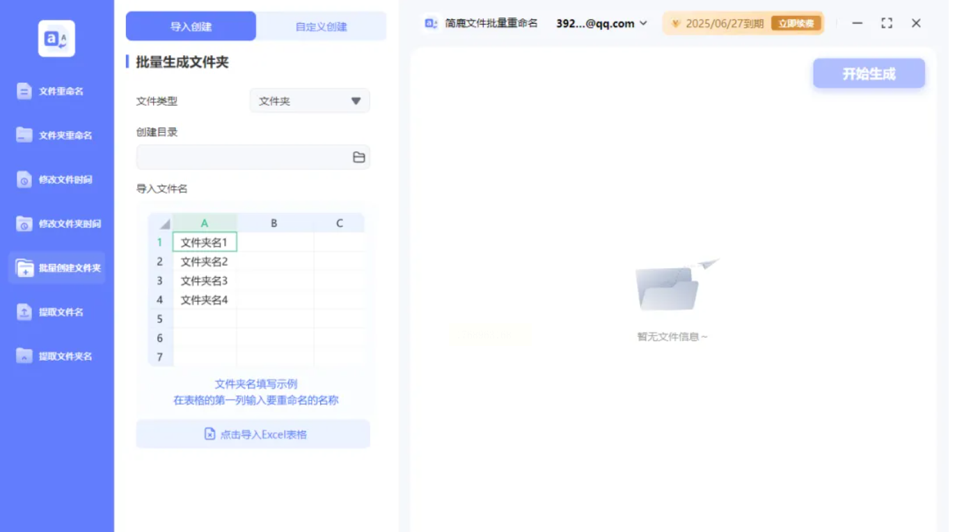Click the 批量创建文件夹 sidebar icon

(24, 268)
